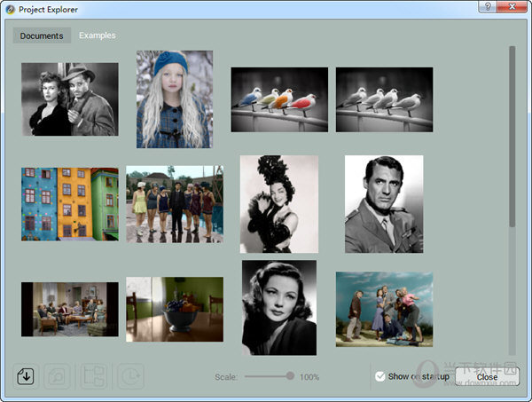Select the colorful buildings thumbnail

70,204
